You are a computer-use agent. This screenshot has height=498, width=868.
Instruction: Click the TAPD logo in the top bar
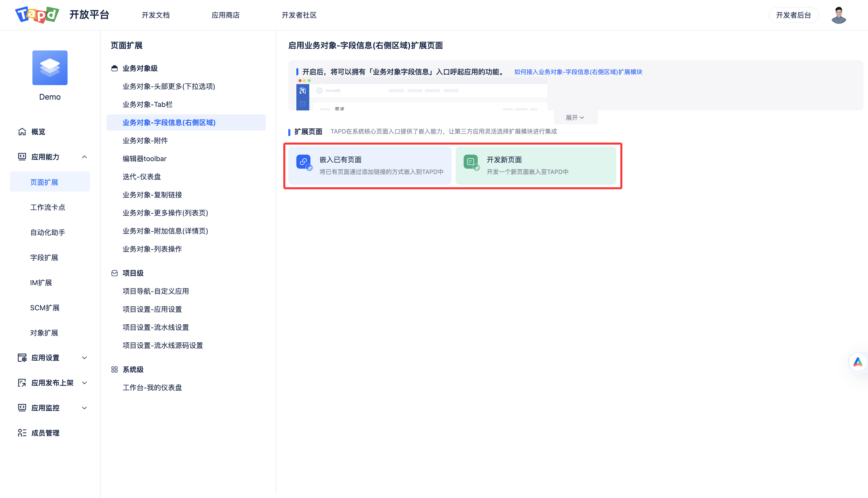pos(37,15)
